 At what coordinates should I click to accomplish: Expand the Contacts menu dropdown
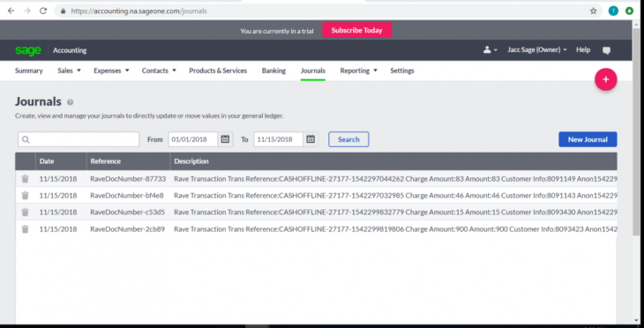(x=159, y=71)
